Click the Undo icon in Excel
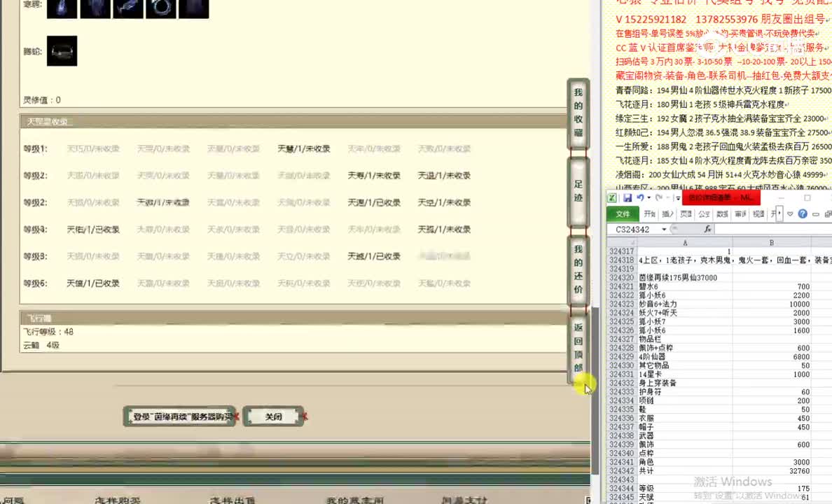 point(642,198)
